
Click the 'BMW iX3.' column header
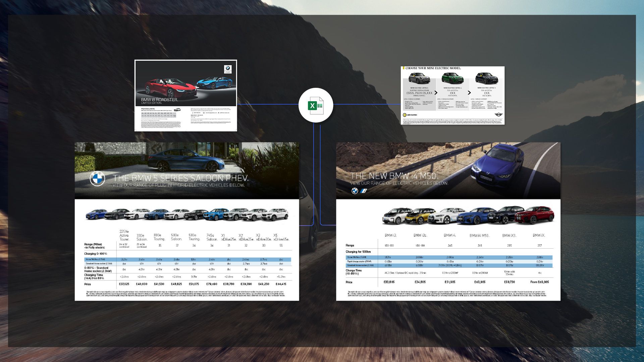pyautogui.click(x=509, y=235)
